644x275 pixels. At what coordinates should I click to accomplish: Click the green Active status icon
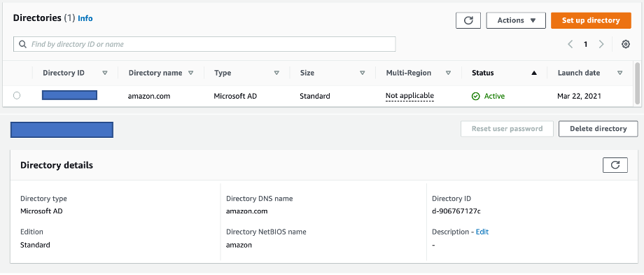pos(475,97)
